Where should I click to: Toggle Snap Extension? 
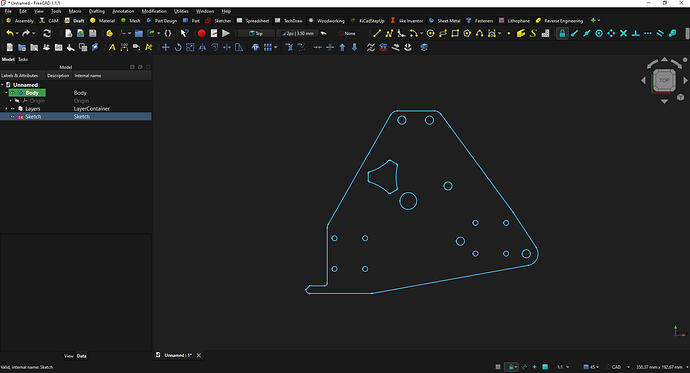point(648,33)
